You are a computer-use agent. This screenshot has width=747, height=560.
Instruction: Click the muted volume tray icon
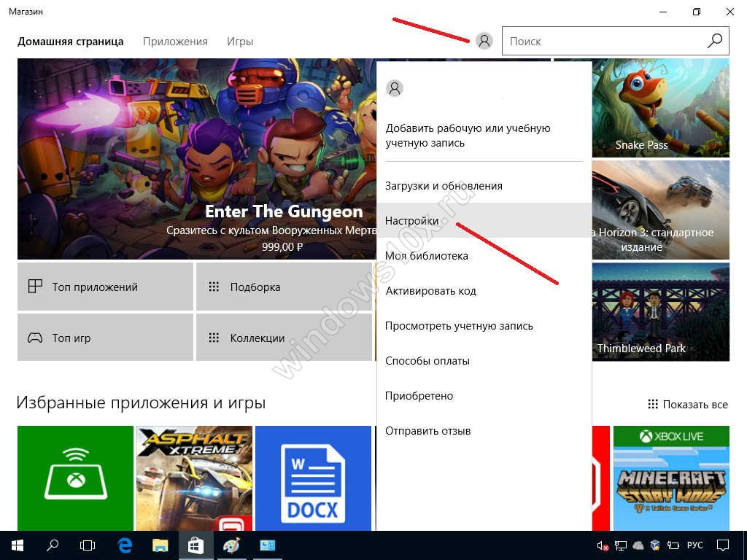pos(603,545)
